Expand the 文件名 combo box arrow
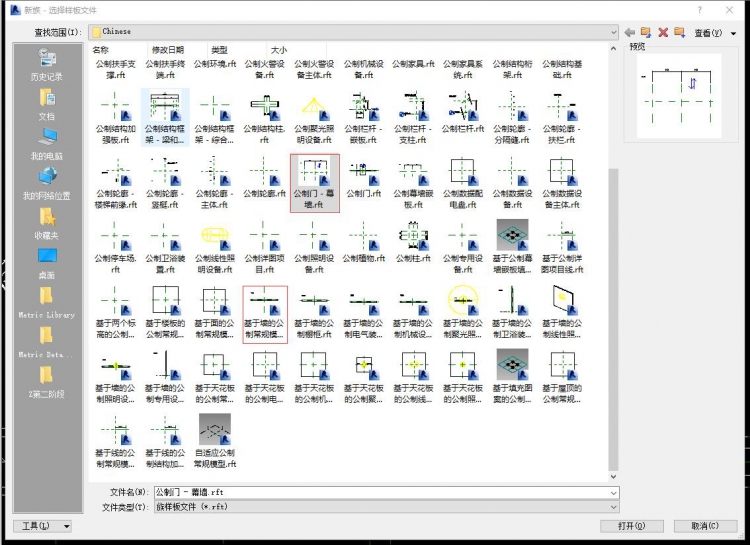The image size is (750, 545). click(x=613, y=493)
